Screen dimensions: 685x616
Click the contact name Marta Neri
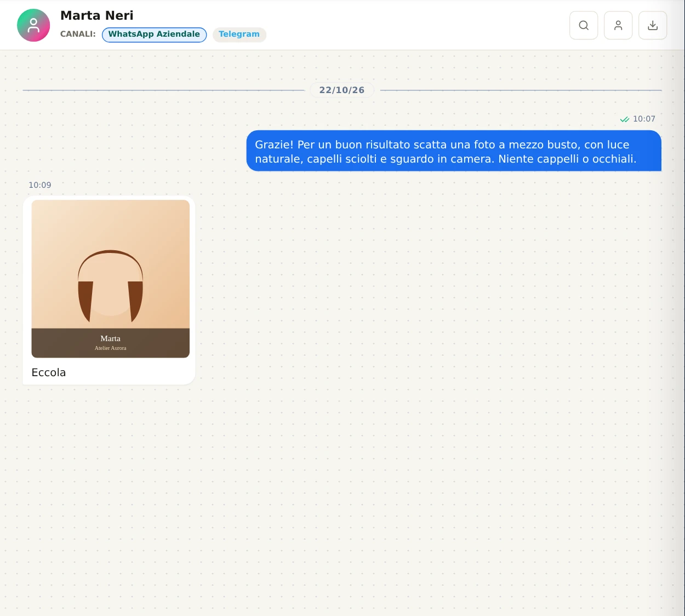point(97,15)
